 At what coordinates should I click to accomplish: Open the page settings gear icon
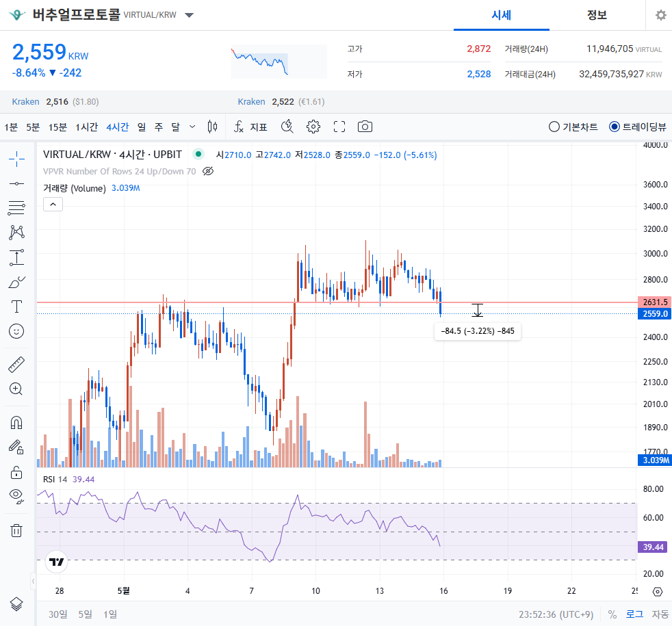[x=661, y=15]
